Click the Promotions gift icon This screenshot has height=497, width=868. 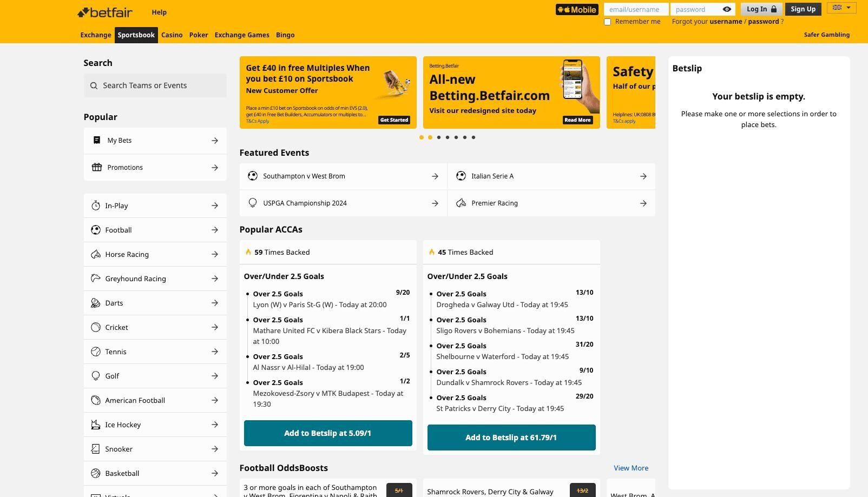tap(97, 167)
